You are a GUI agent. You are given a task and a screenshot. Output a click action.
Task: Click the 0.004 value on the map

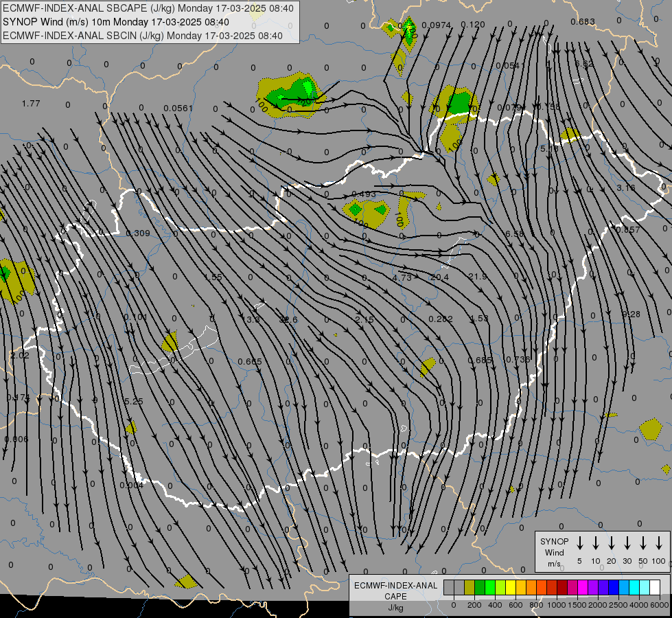pyautogui.click(x=132, y=485)
